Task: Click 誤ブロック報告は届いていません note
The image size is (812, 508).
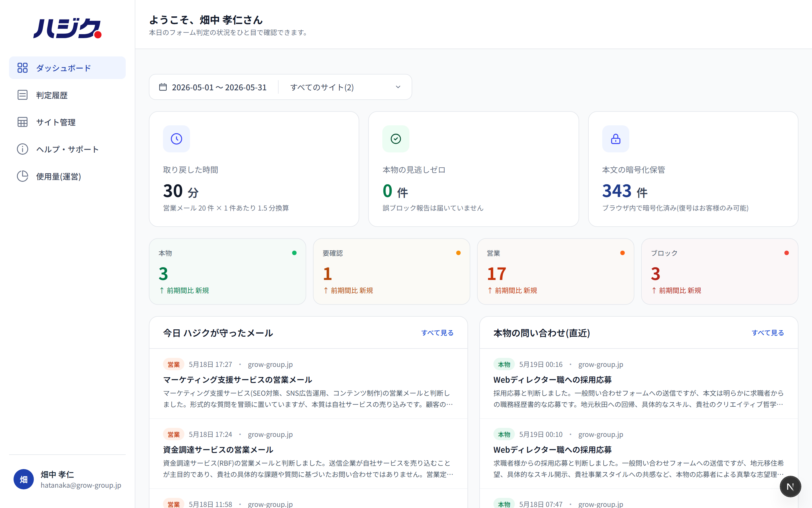Action: coord(433,208)
